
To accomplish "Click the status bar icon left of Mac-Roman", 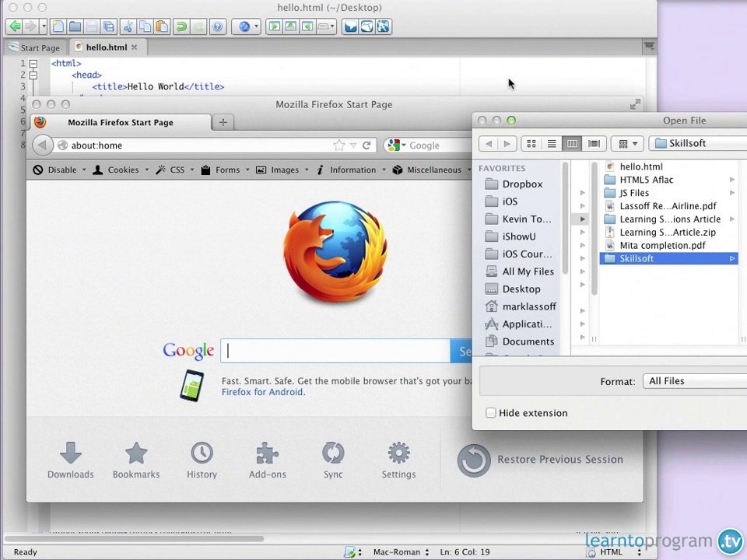I will pyautogui.click(x=349, y=552).
